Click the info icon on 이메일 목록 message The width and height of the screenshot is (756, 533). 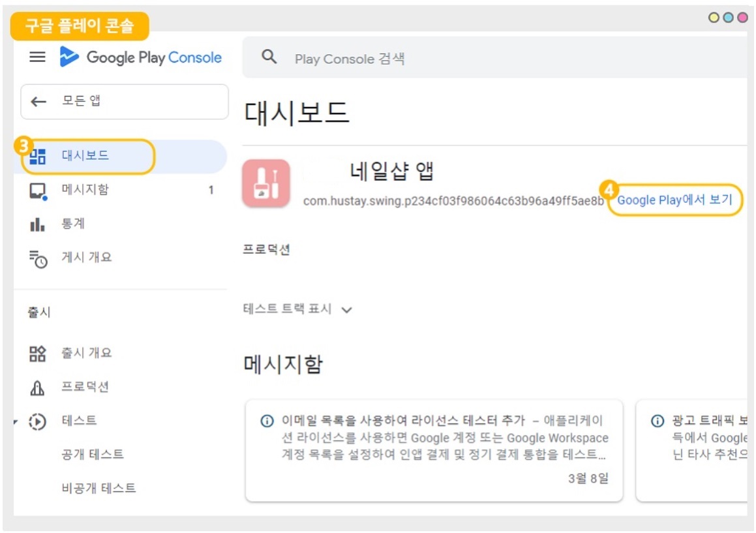[267, 421]
